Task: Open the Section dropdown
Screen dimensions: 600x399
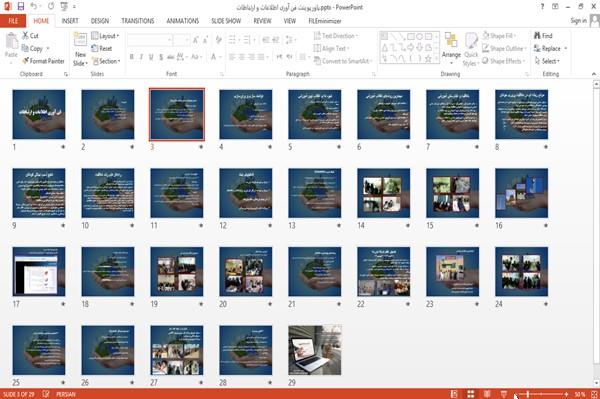Action: (x=106, y=61)
